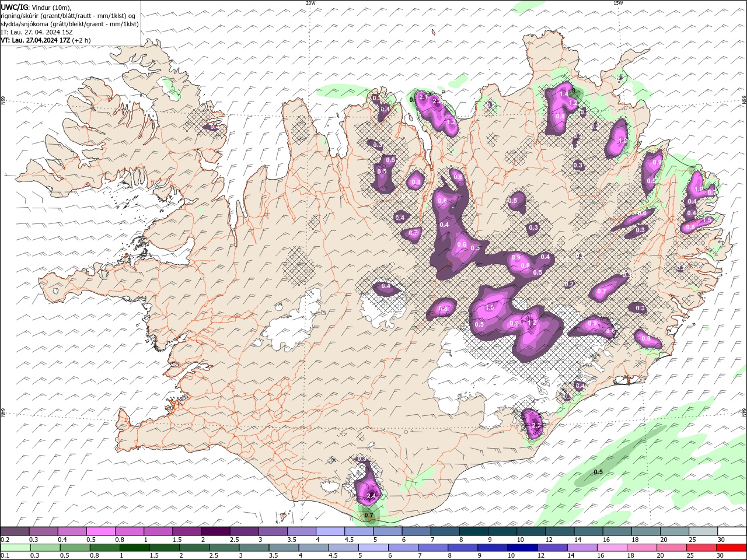Click the 25 red-pink rain legend swatch
747x560 pixels.
coord(701,548)
